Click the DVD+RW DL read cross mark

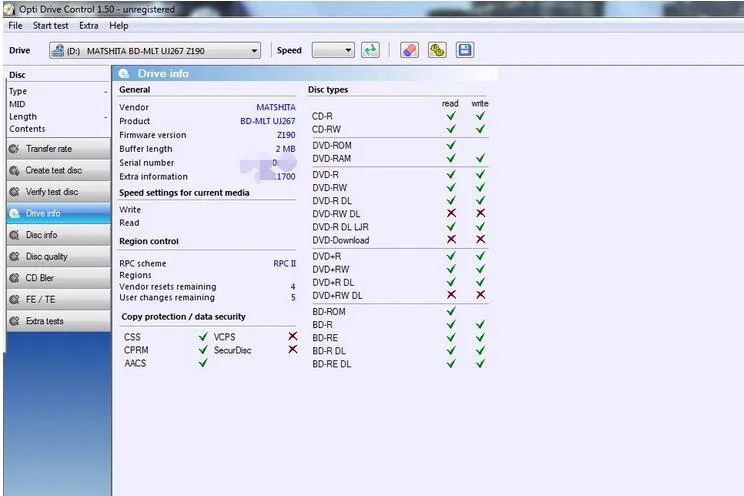(x=451, y=295)
